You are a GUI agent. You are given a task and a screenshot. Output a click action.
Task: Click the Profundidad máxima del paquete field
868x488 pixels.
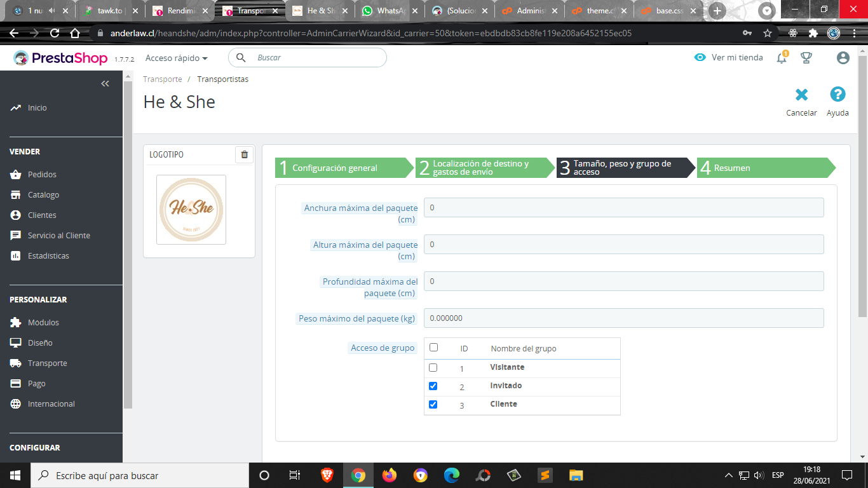(x=623, y=281)
